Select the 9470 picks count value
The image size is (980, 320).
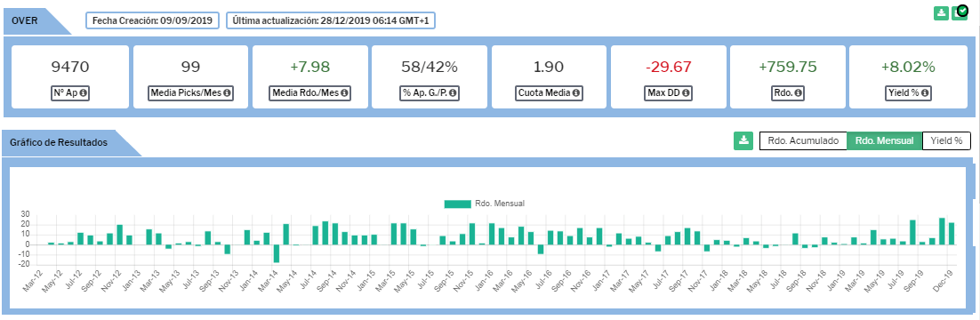70,67
